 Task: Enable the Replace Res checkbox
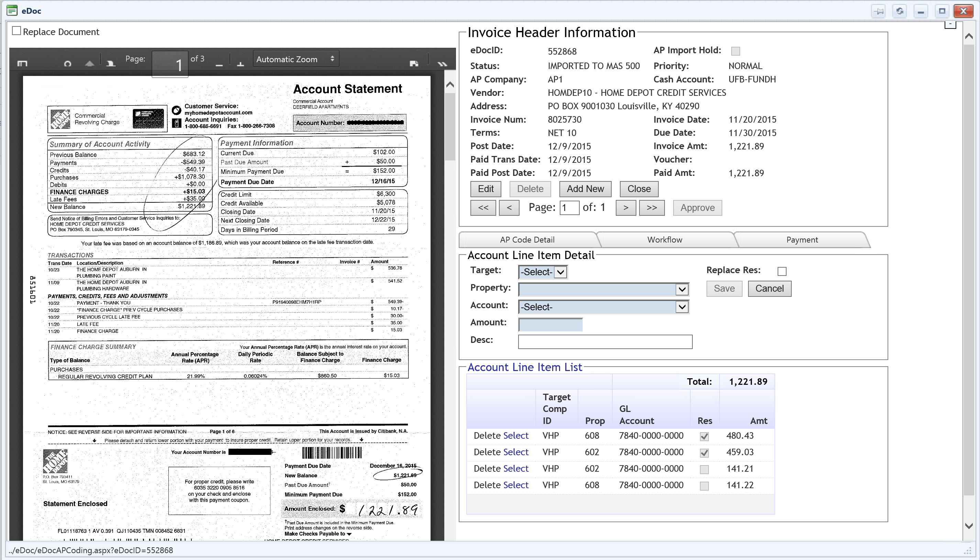tap(781, 271)
